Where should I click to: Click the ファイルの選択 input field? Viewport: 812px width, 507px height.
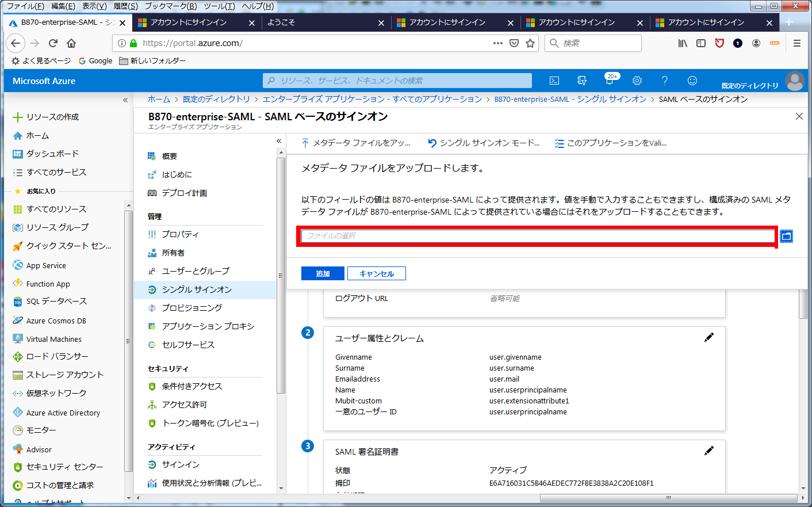538,236
